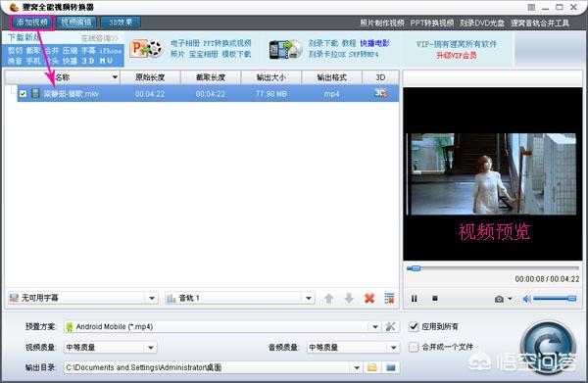Open the snapshot dropdown arrow
This screenshot has height=383, width=588.
[510, 299]
